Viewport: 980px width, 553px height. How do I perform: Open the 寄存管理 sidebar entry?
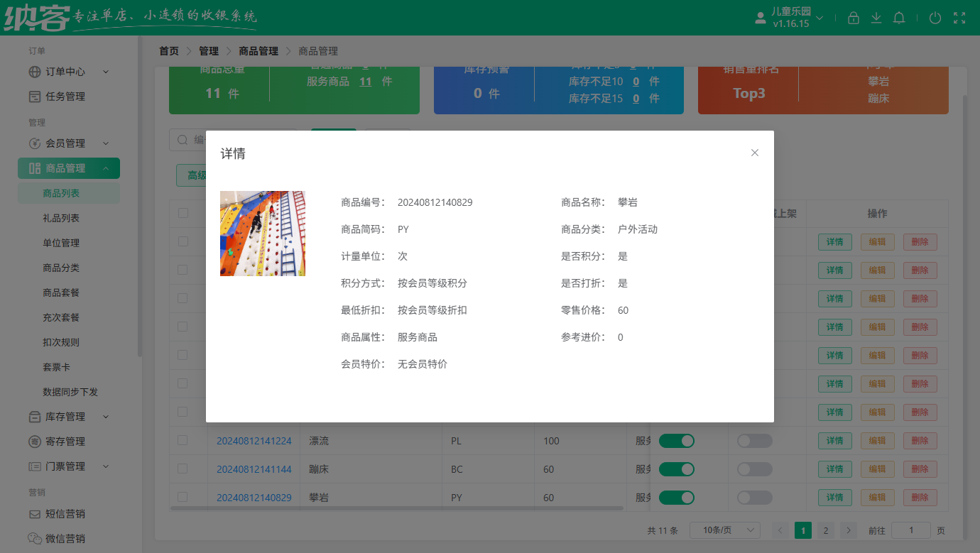[x=65, y=441]
